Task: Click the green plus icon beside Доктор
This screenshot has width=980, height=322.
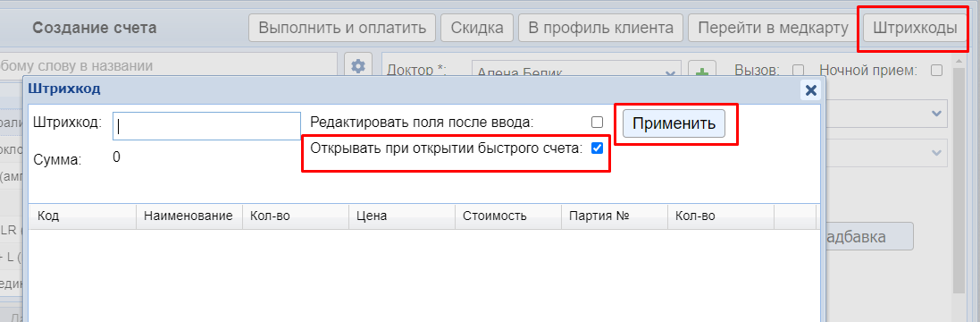Action: point(702,71)
